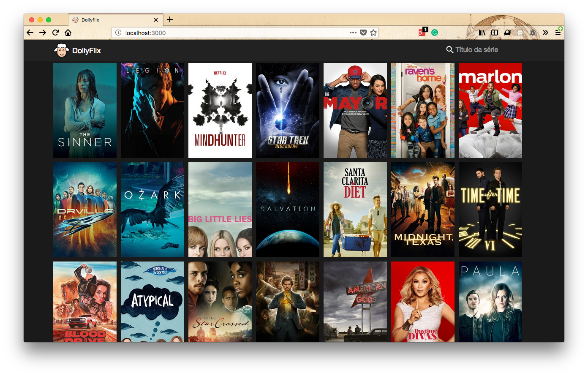Open the browser home page icon

68,33
